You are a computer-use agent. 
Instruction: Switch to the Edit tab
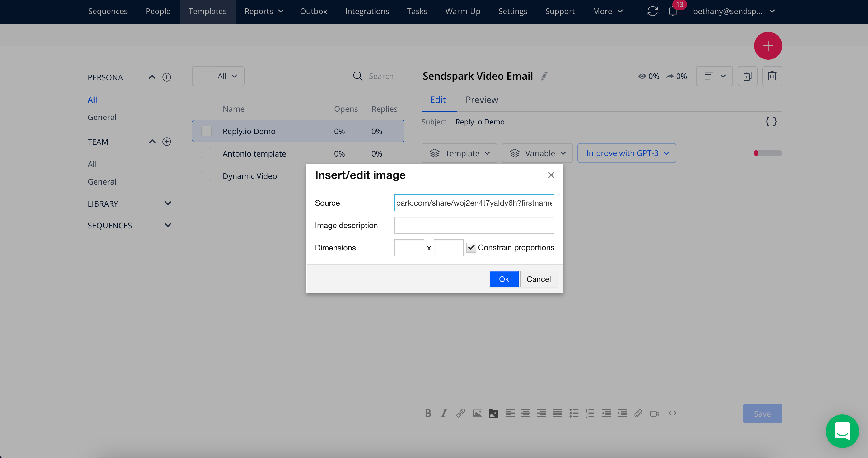438,100
